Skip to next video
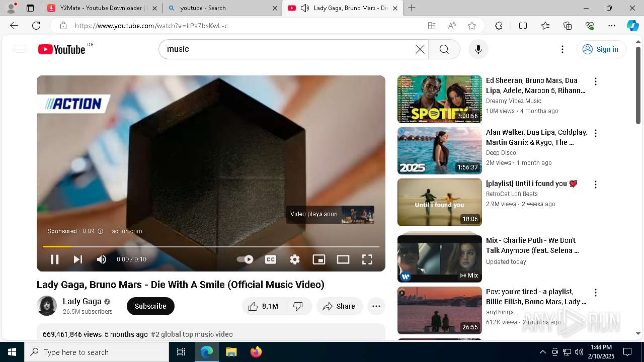 pyautogui.click(x=78, y=259)
